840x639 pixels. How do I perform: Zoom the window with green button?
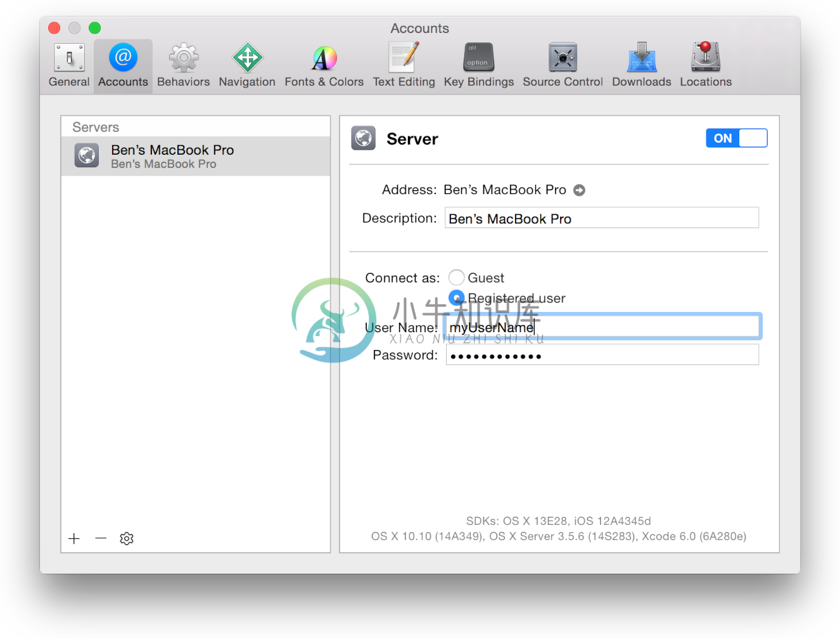pyautogui.click(x=95, y=28)
